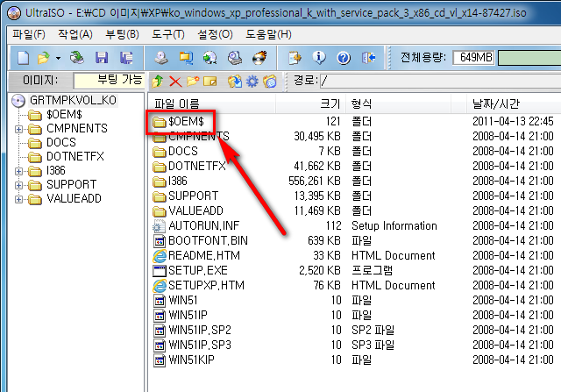Sort by 크기 column header
Image resolution: width=561 pixels, height=392 pixels.
click(309, 103)
